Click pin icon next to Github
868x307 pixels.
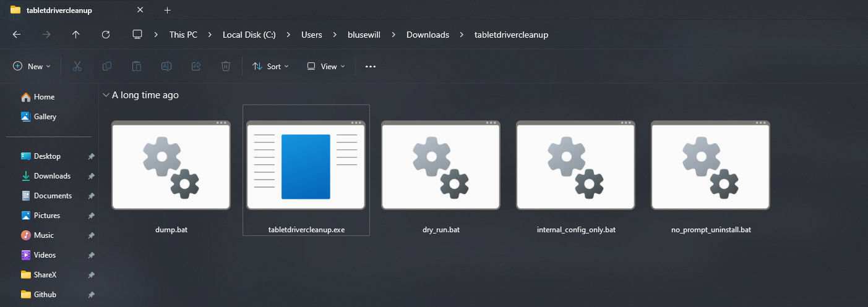coord(91,295)
